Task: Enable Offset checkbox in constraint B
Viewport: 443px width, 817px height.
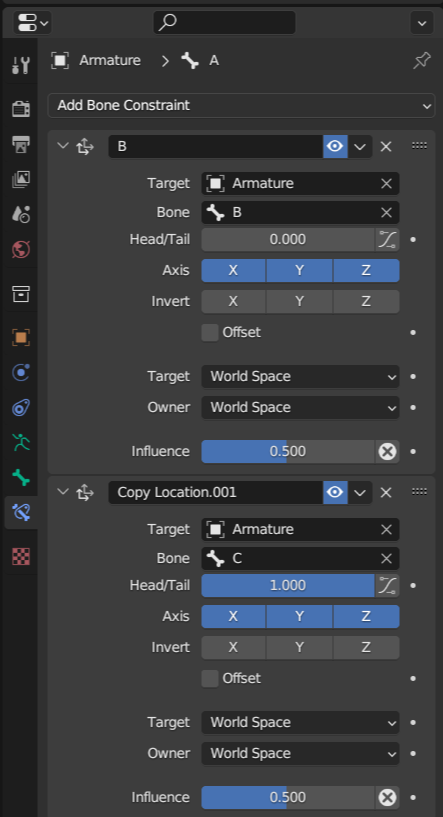Action: tap(210, 332)
